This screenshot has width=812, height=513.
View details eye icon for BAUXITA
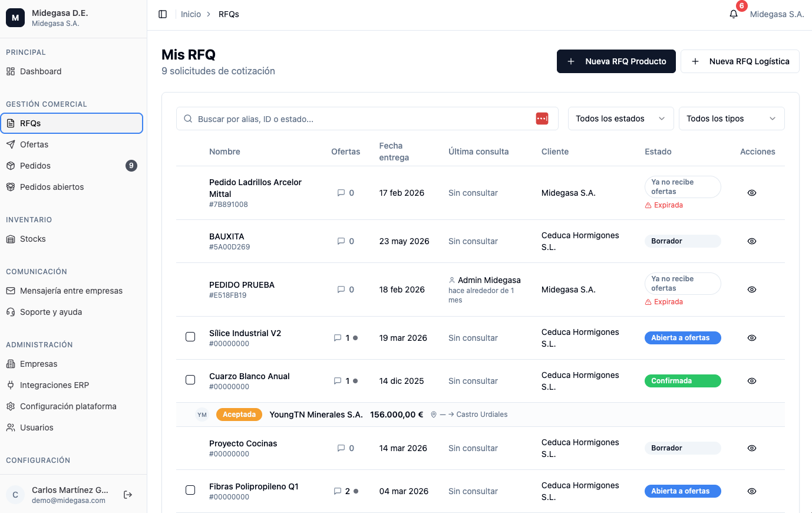pos(752,241)
